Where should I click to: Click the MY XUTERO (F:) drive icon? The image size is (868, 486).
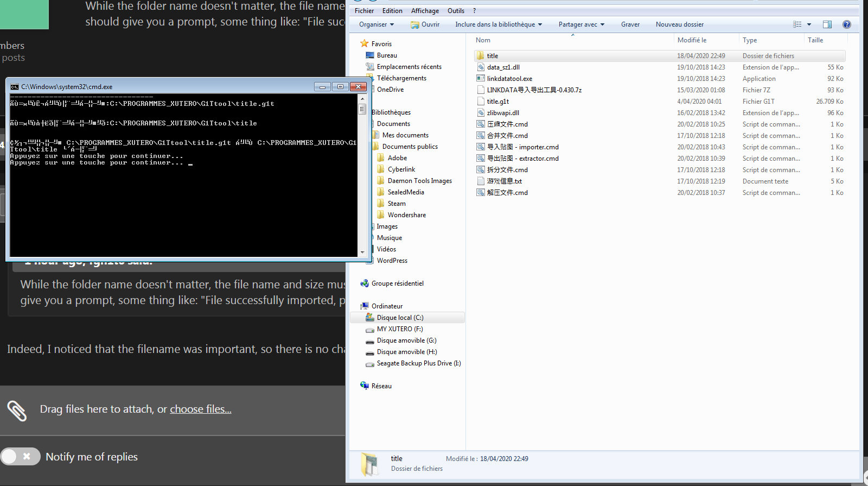coord(370,329)
